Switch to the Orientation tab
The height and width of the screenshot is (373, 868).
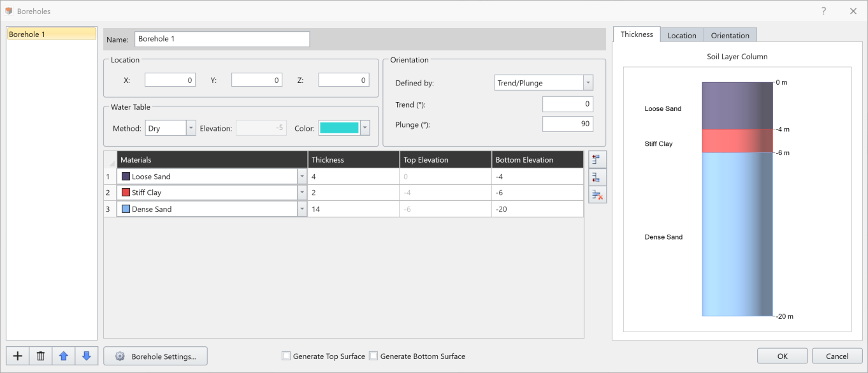[730, 36]
